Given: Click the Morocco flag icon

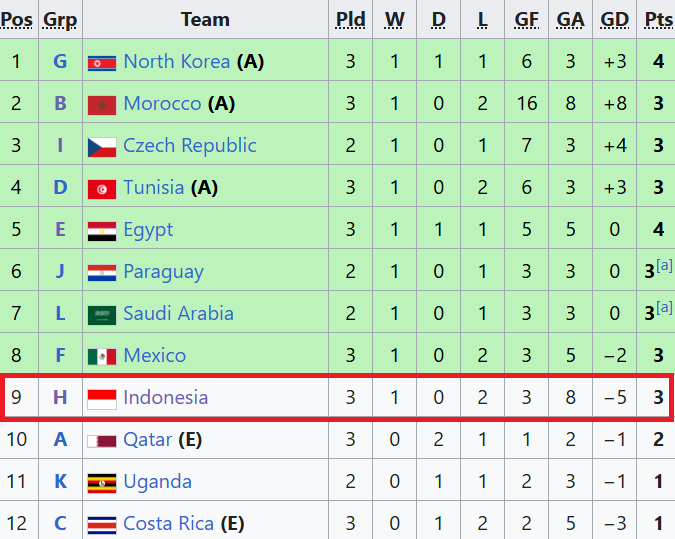Looking at the screenshot, I should click(x=102, y=104).
